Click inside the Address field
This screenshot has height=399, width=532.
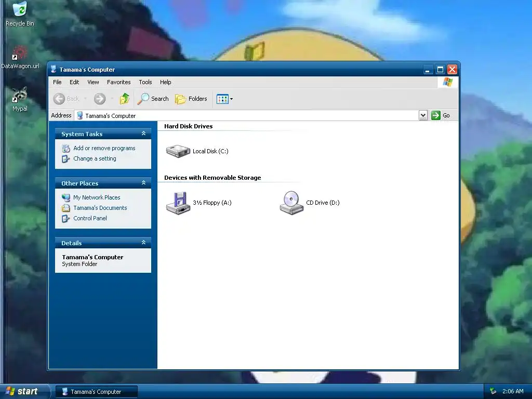click(246, 115)
